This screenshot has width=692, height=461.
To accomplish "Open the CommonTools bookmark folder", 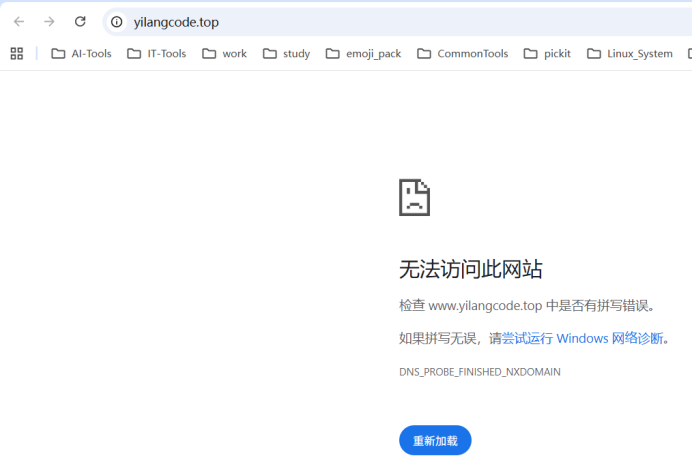I will pos(463,53).
